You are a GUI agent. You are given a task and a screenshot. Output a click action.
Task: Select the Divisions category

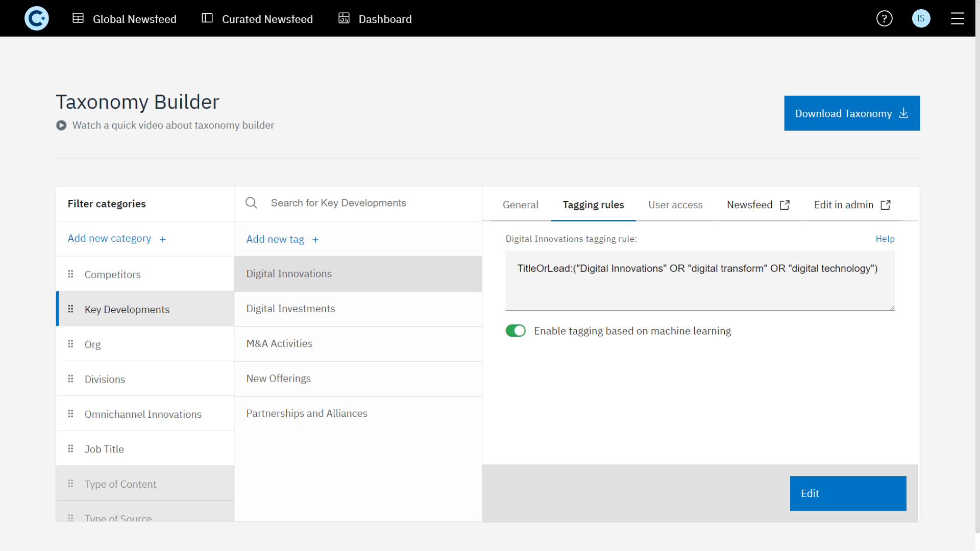pos(145,379)
